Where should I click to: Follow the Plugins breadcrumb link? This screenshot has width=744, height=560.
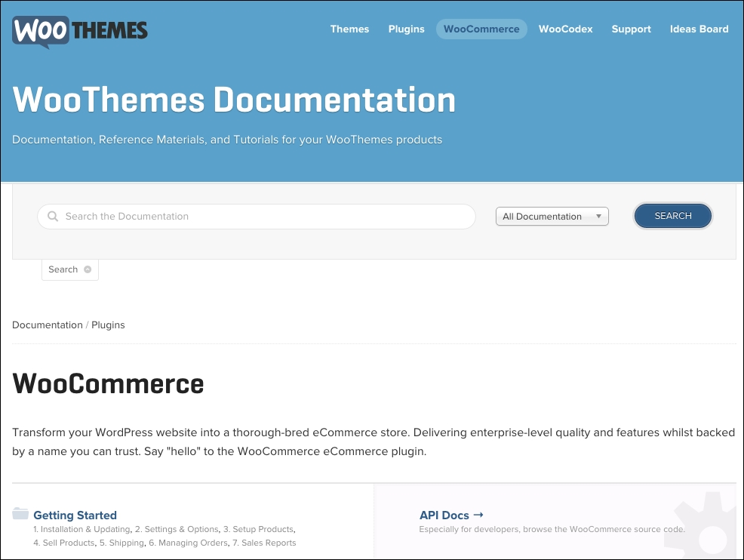point(108,325)
